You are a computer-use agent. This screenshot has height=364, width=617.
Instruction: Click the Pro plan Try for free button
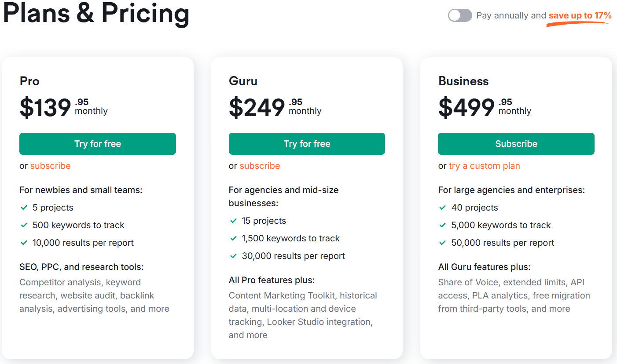tap(98, 144)
